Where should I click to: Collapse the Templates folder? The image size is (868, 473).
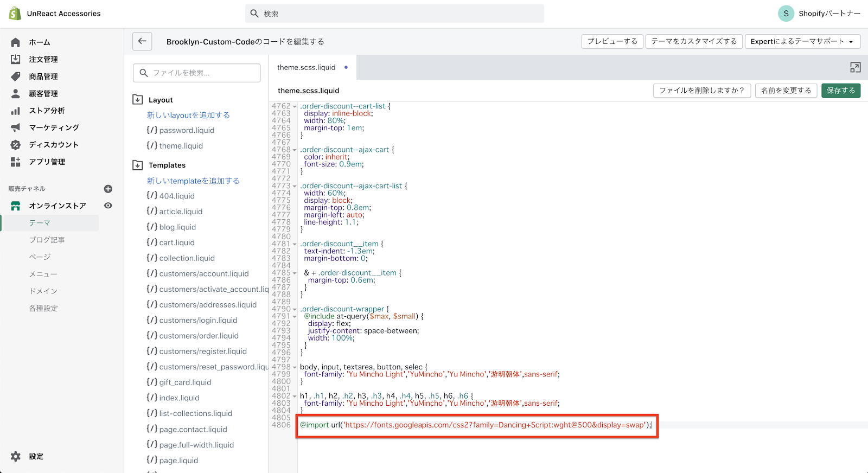138,165
